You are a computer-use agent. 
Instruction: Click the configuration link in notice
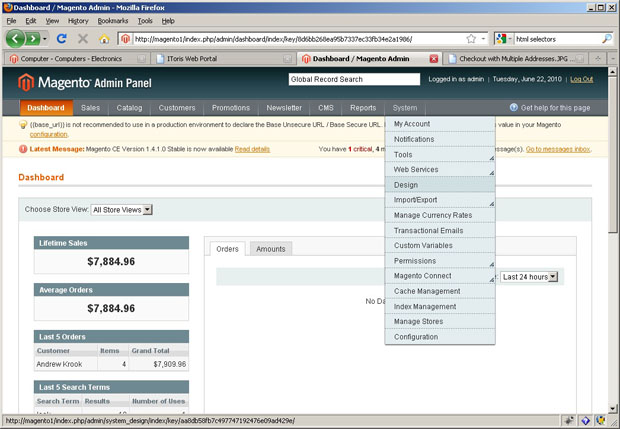(x=48, y=134)
